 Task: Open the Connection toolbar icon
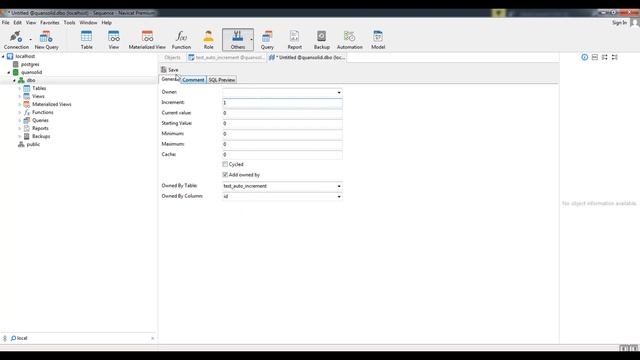[16, 37]
